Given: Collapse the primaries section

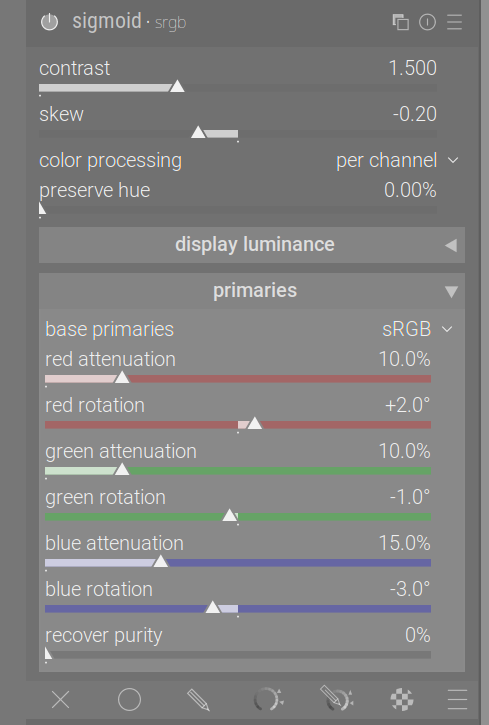Looking at the screenshot, I should pyautogui.click(x=252, y=291).
